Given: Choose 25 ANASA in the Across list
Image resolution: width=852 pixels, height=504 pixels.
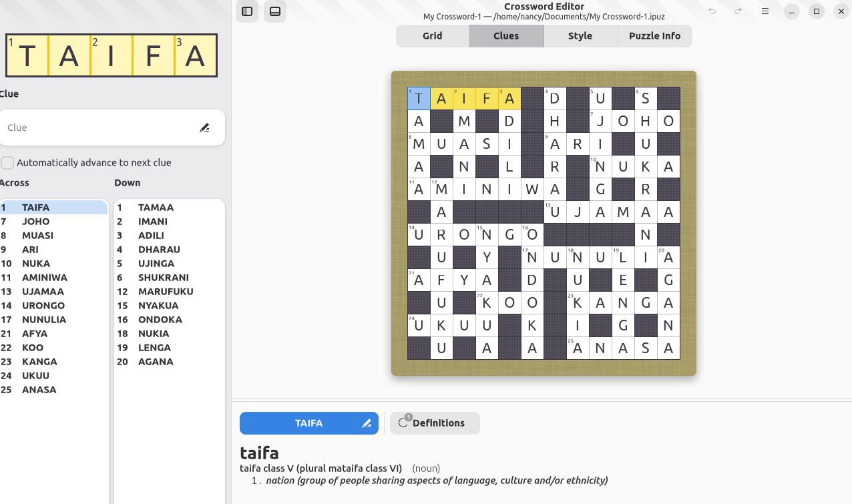Looking at the screenshot, I should pos(39,390).
